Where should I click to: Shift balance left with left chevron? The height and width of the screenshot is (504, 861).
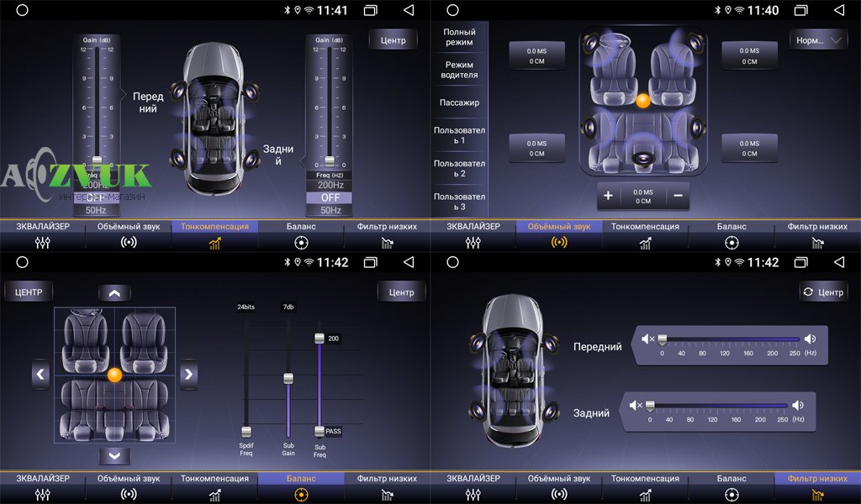[40, 375]
